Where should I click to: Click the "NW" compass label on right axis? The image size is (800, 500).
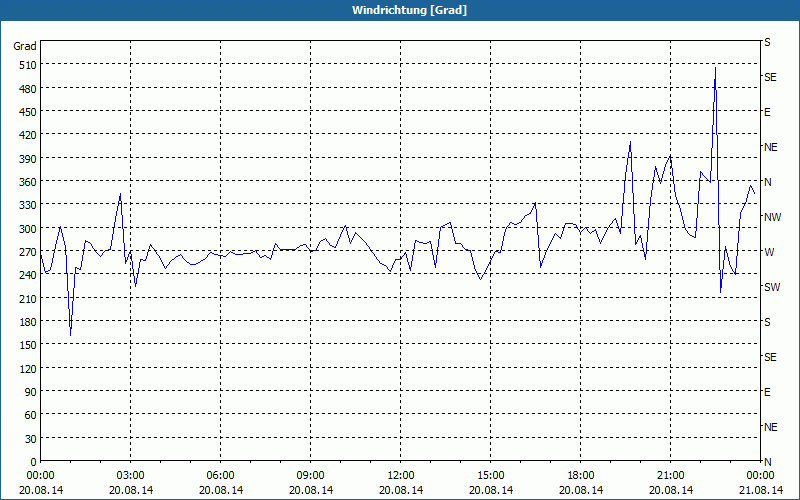click(x=772, y=217)
